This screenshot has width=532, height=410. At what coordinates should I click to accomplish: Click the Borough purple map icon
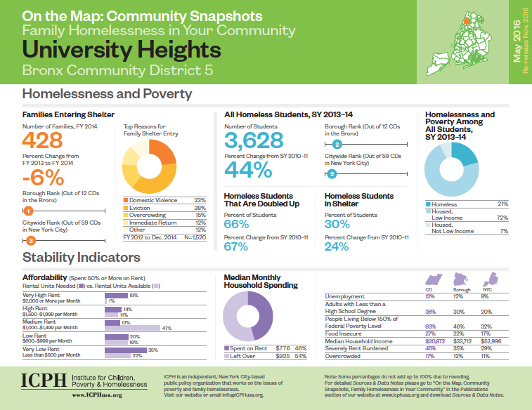click(462, 280)
